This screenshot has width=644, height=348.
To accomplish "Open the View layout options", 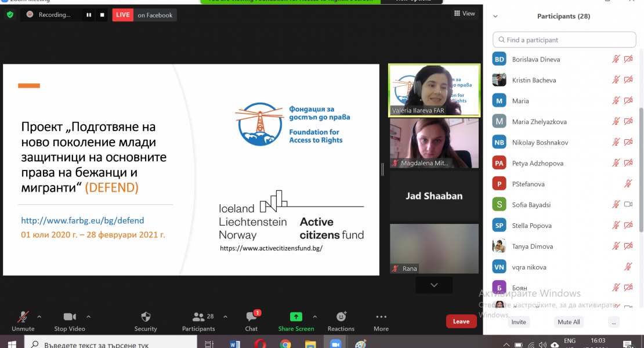I will pyautogui.click(x=465, y=13).
